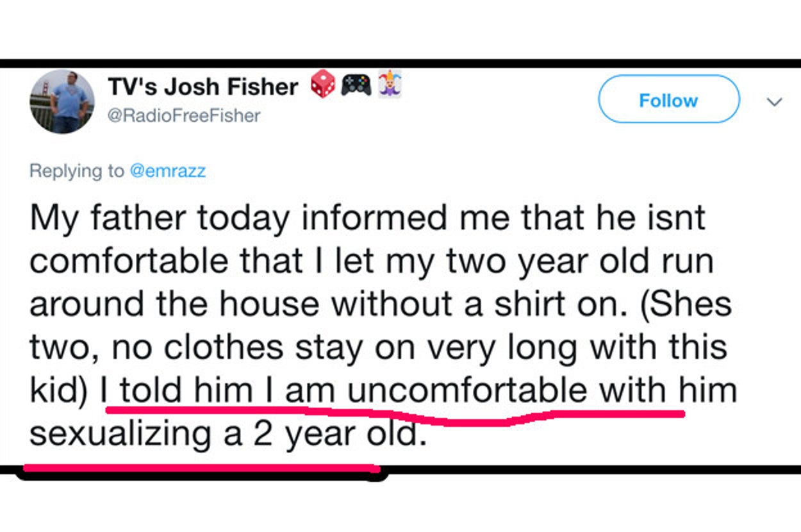Open the @emrazz mention link

click(168, 171)
